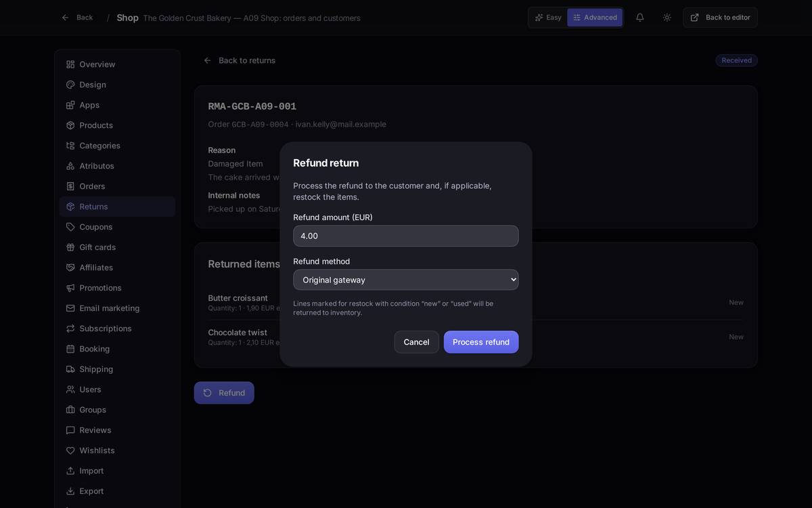Click the Process refund button
The image size is (812, 508).
coord(481,342)
